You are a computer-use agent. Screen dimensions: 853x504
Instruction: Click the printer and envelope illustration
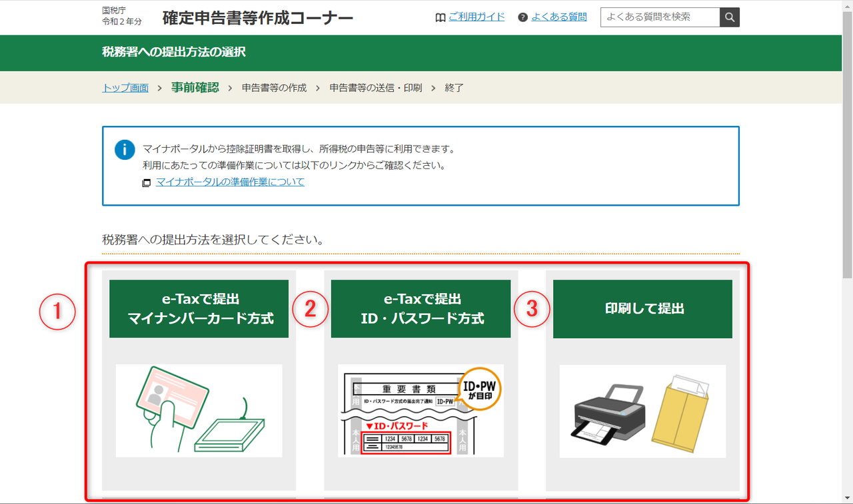pos(643,411)
